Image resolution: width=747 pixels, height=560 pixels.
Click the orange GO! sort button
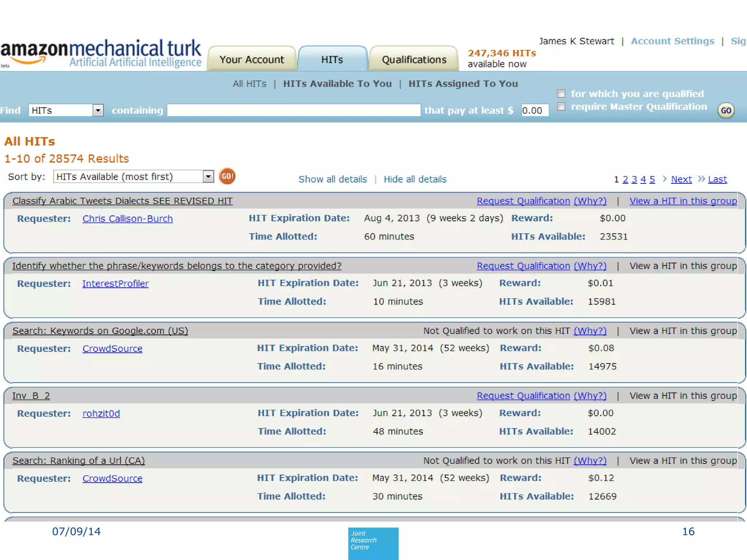[x=227, y=176]
